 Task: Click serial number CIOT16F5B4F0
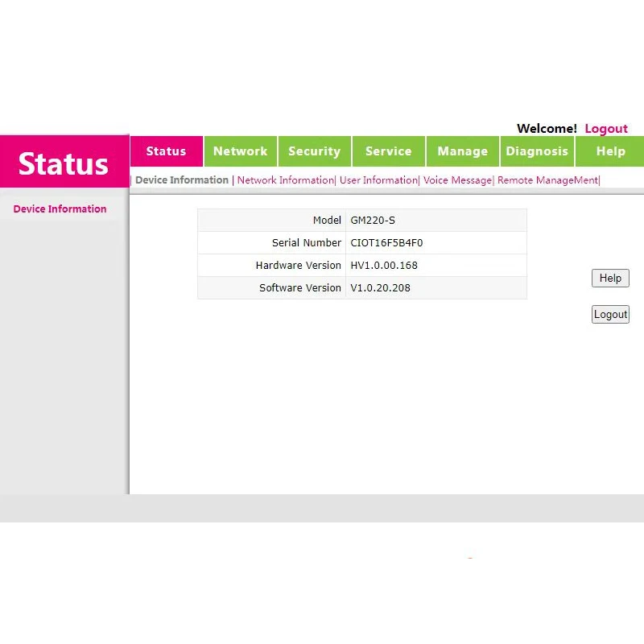(386, 243)
